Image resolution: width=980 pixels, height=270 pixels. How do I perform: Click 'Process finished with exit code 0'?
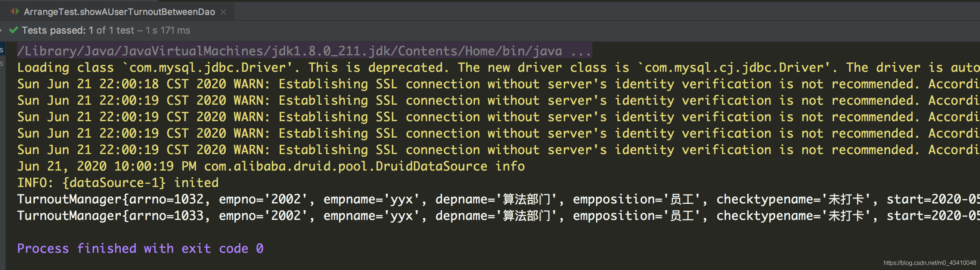[140, 249]
